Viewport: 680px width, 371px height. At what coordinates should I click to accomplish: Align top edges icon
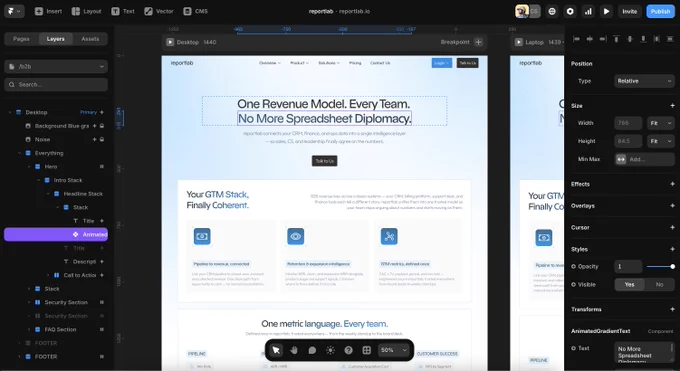[616, 39]
